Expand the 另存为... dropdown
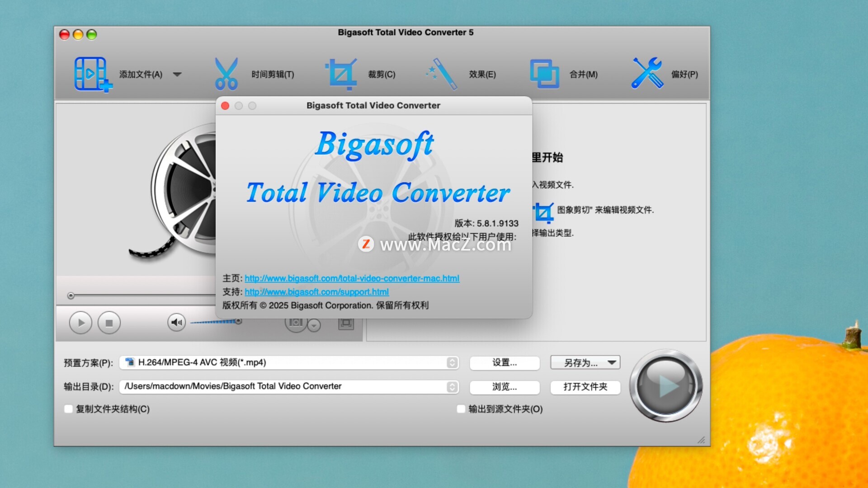 point(585,363)
